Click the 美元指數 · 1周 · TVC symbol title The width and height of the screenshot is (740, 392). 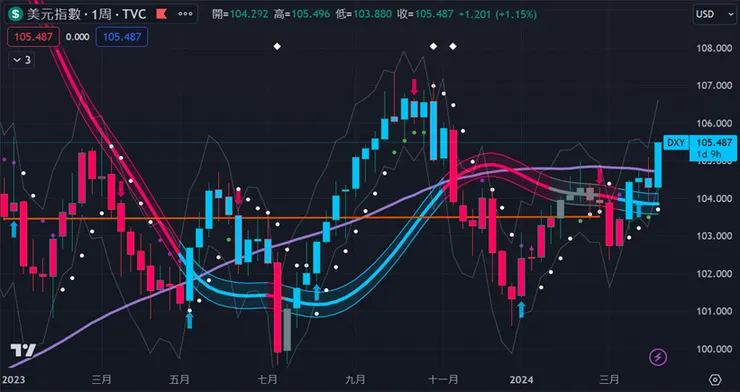[86, 14]
